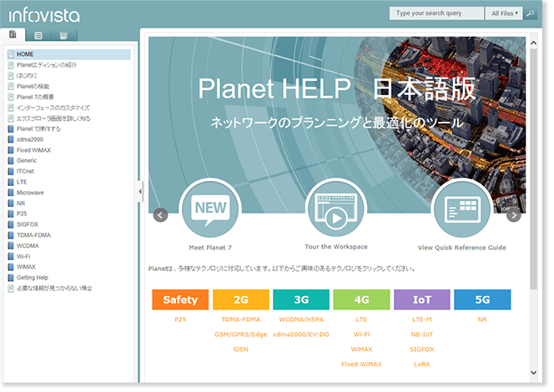Open the SIGFOX link under IoT
Image resolution: width=554 pixels, height=392 pixels.
422,349
